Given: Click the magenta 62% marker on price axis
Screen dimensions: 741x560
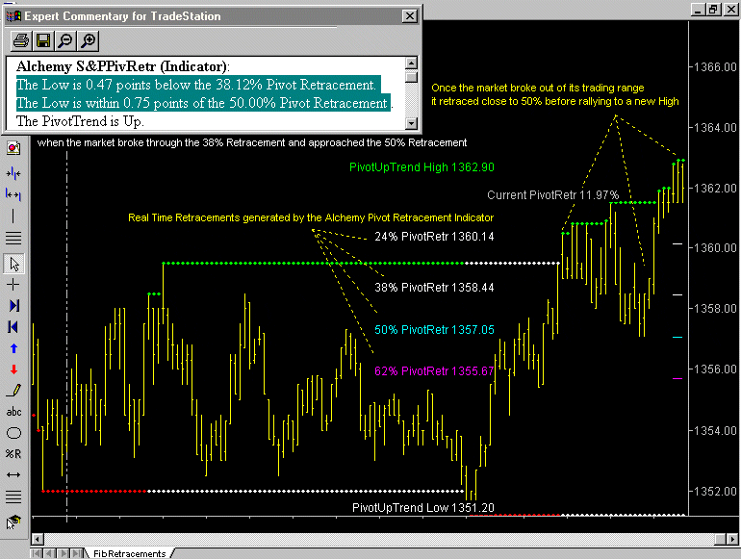Looking at the screenshot, I should (677, 378).
